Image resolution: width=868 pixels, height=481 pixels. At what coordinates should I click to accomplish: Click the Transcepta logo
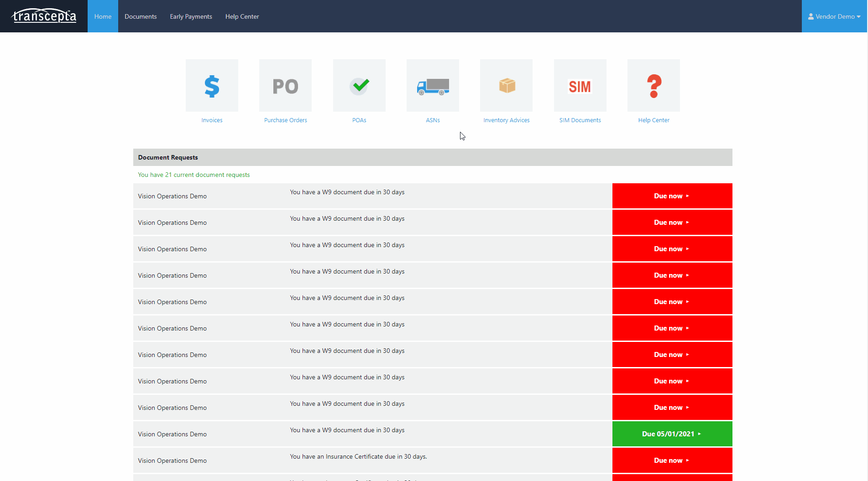coord(44,16)
